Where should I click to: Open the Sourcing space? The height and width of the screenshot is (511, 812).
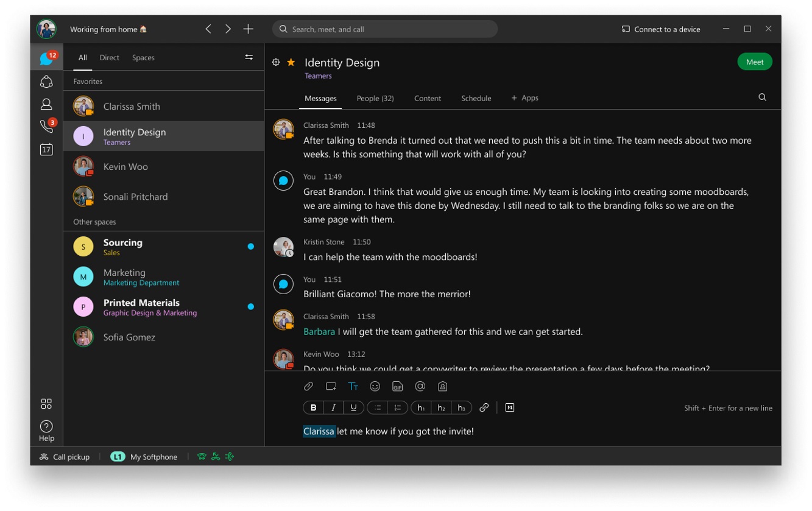pos(164,247)
